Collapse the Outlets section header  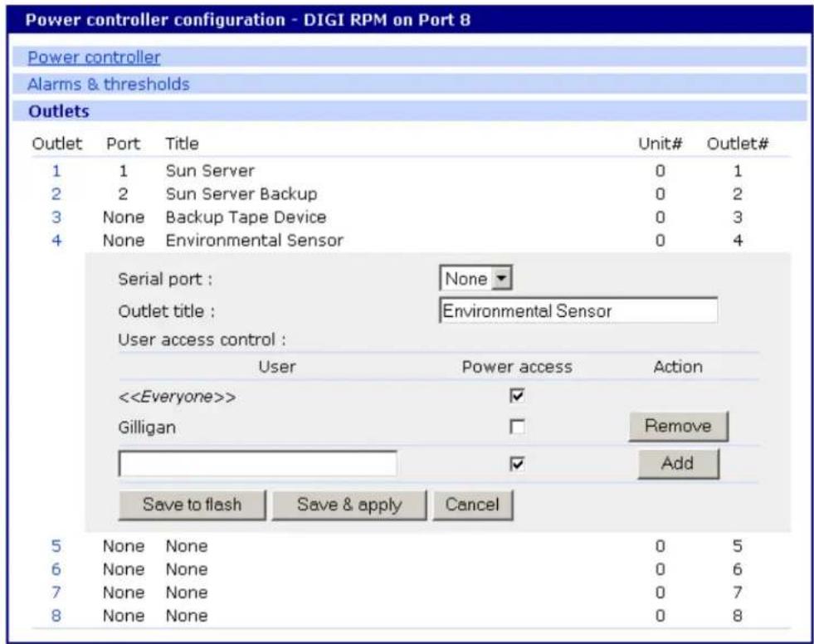click(x=59, y=111)
